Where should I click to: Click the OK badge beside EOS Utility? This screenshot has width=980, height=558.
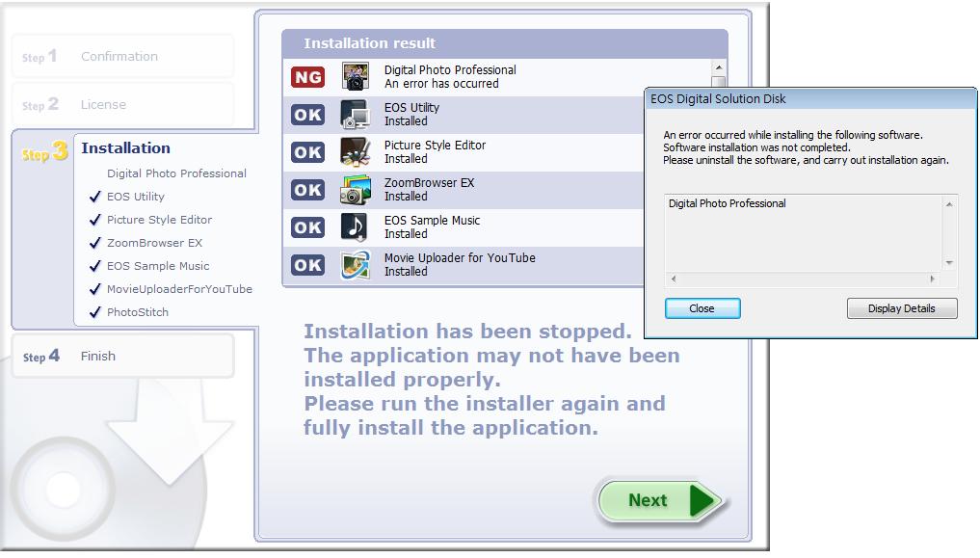[307, 115]
